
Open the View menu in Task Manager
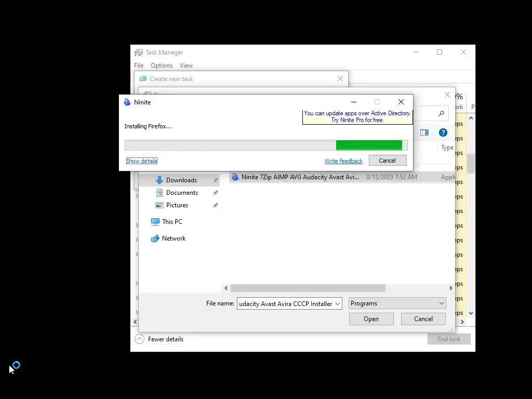pos(186,65)
